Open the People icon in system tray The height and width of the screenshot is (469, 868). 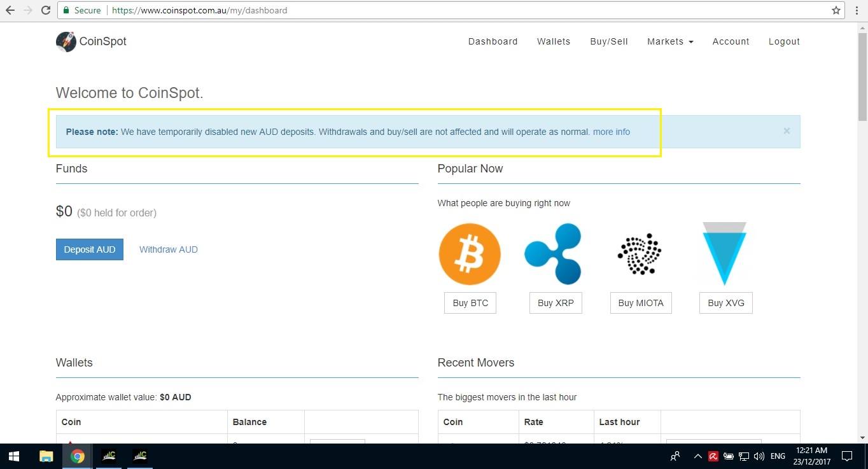tap(675, 456)
